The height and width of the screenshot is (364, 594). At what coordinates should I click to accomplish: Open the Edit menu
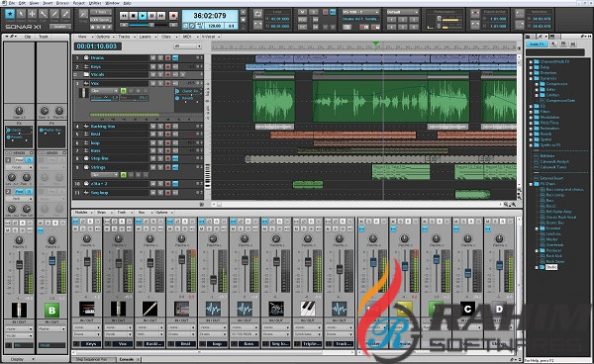coord(23,3)
